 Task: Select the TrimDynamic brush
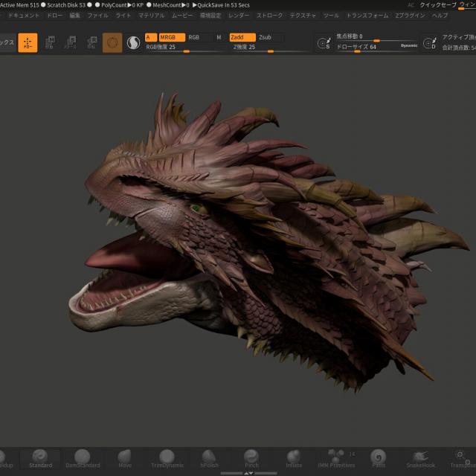[167, 457]
